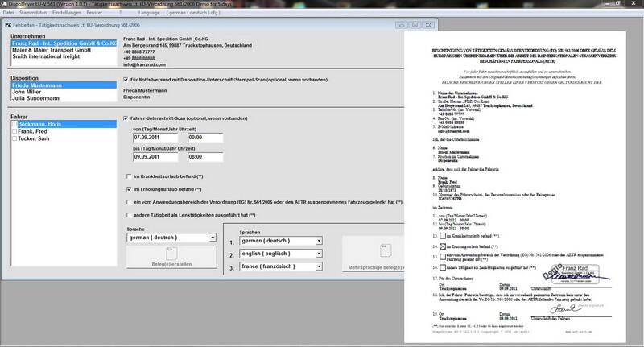Toggle checkbox for driver Frank, Fred

point(14,131)
